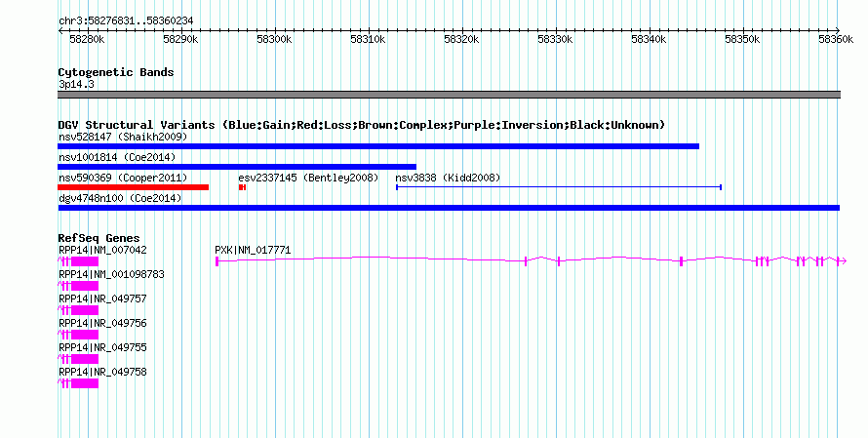Open the dgv4748n100 (Coe2014) label
This screenshot has width=868, height=438.
pos(120,198)
